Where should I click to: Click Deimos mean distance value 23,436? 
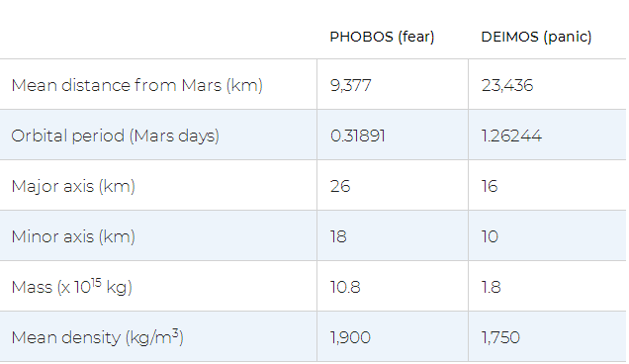[x=507, y=85]
